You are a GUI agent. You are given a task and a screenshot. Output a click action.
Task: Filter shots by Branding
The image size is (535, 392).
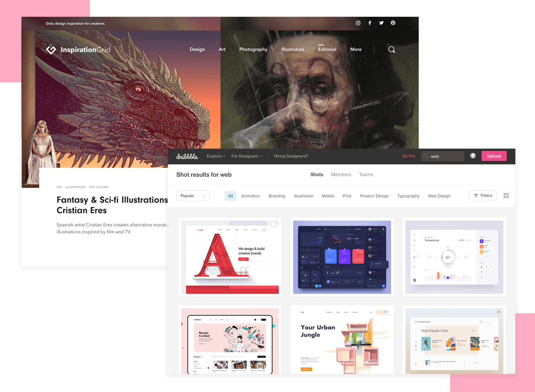click(x=277, y=196)
